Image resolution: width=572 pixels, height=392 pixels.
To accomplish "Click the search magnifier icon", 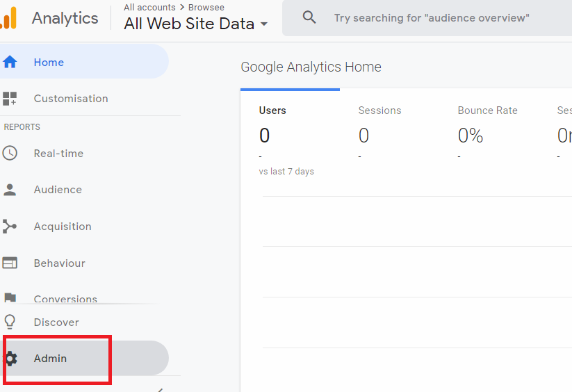I will pyautogui.click(x=309, y=17).
